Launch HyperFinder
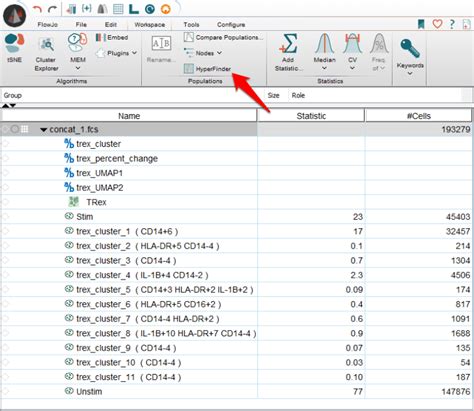 click(207, 69)
